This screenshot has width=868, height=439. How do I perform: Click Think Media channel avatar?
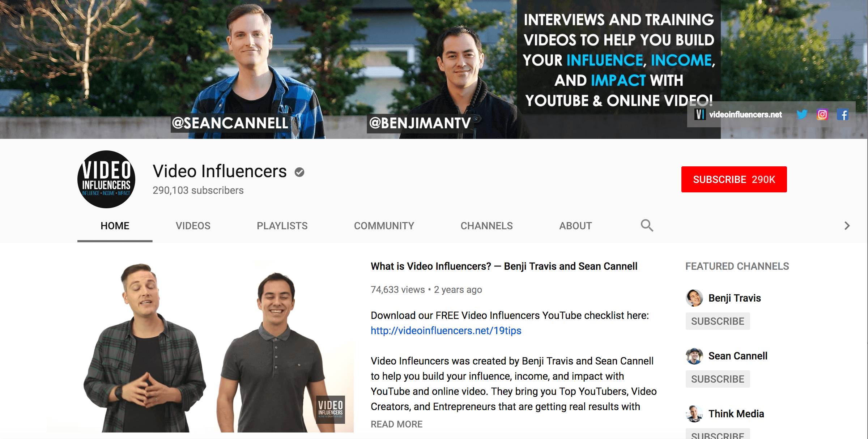[694, 414]
